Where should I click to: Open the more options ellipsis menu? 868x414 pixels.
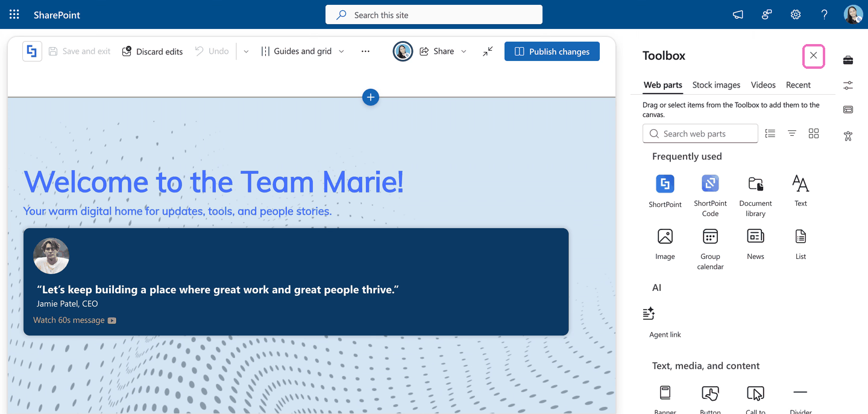tap(365, 51)
